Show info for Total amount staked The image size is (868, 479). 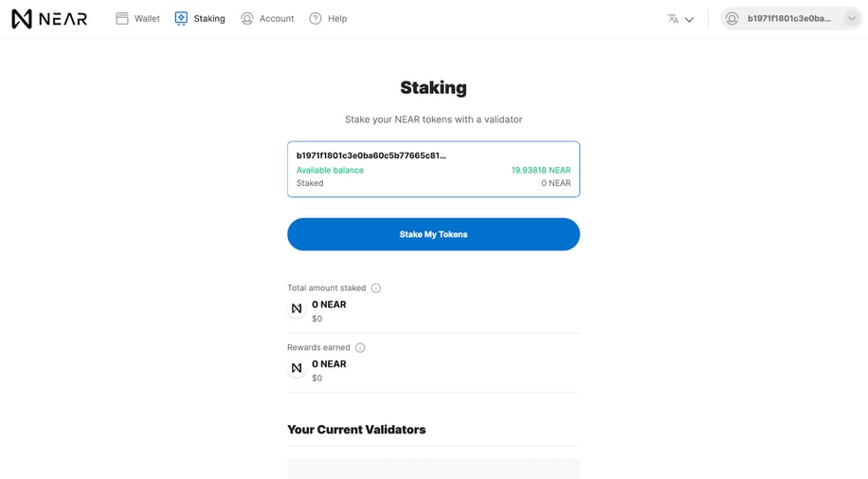point(376,288)
